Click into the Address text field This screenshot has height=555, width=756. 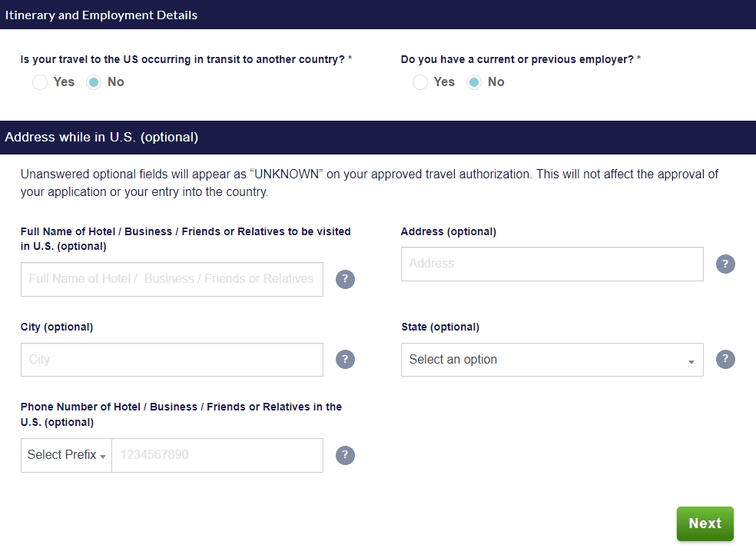(552, 264)
